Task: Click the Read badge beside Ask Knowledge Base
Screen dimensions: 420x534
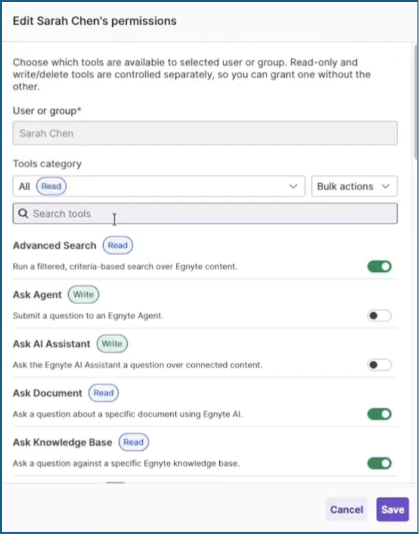Action: [134, 442]
